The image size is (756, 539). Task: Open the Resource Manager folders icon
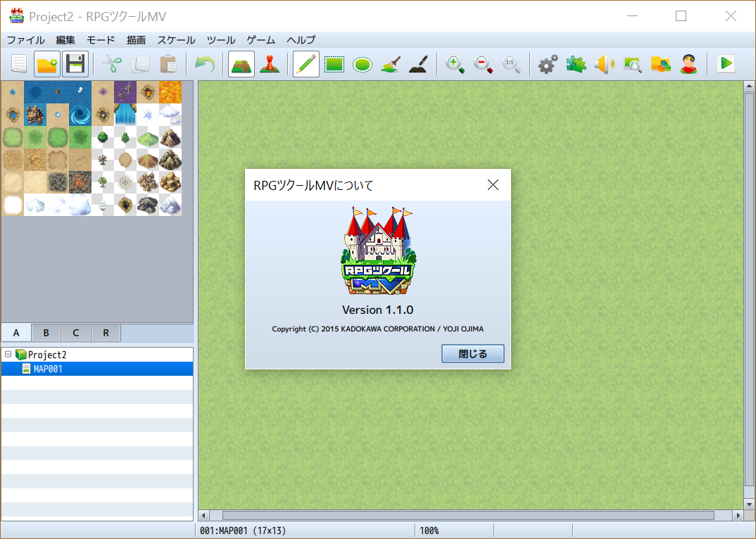pos(660,64)
